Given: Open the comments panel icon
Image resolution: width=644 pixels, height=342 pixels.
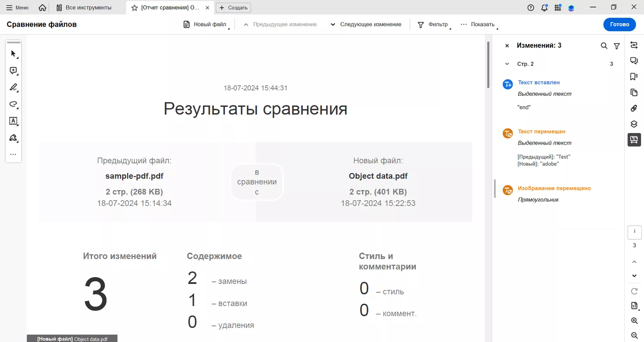Looking at the screenshot, I should 634,61.
